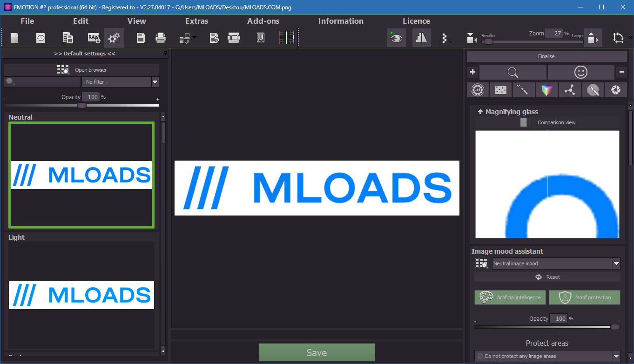Image resolution: width=634 pixels, height=364 pixels.
Task: Click the plus button beside magnifier
Action: (x=472, y=72)
